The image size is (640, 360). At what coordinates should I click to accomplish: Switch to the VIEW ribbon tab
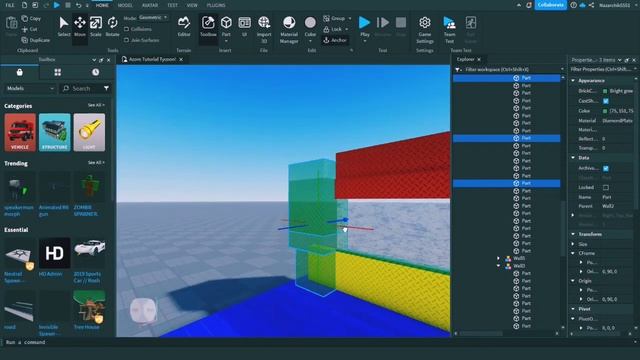point(192,5)
